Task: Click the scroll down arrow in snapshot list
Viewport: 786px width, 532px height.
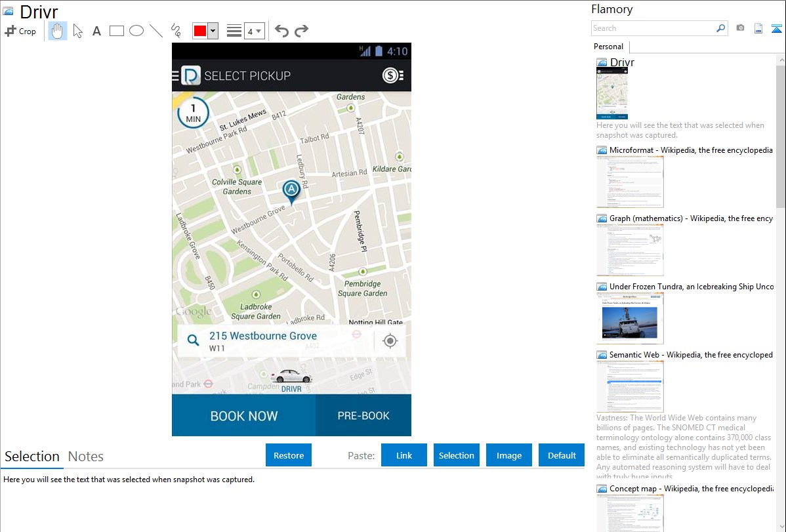Action: click(x=781, y=527)
